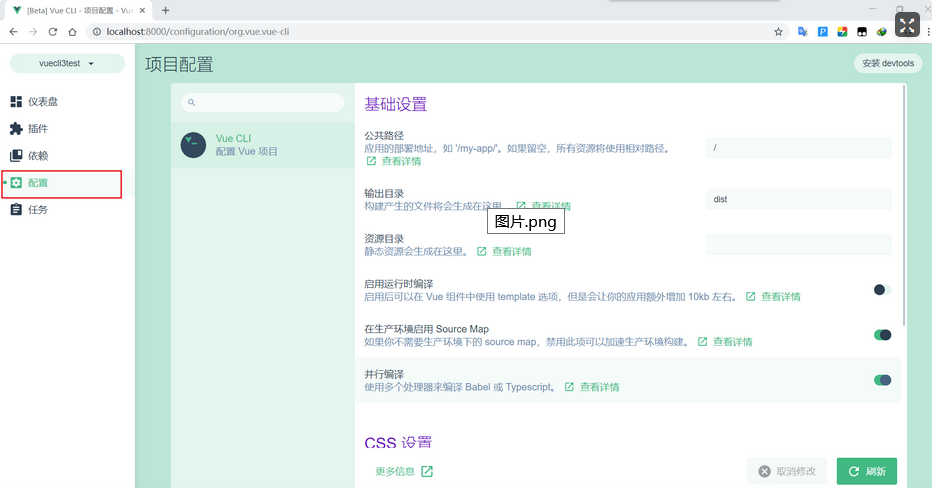
Task: Bookmark page with the star icon
Action: [778, 32]
